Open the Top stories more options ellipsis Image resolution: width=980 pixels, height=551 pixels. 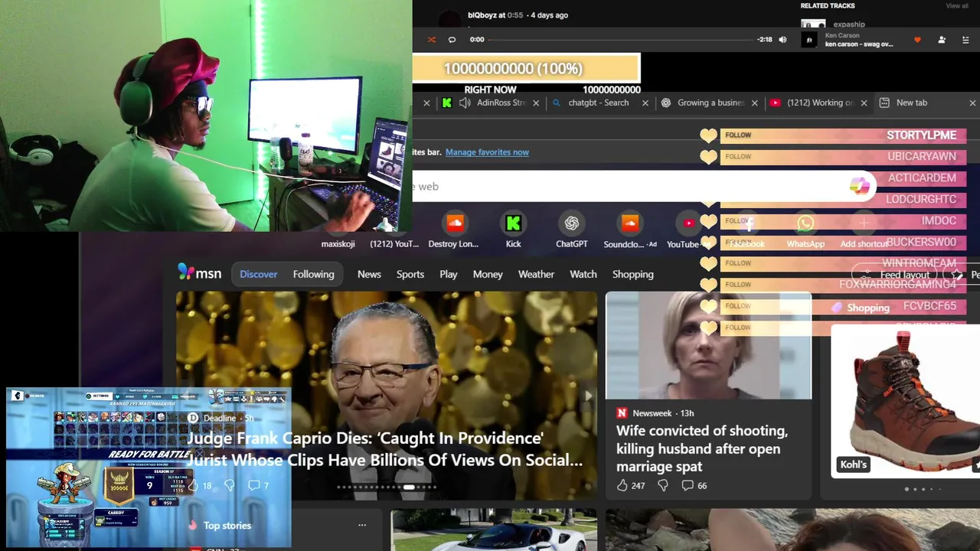pos(362,525)
